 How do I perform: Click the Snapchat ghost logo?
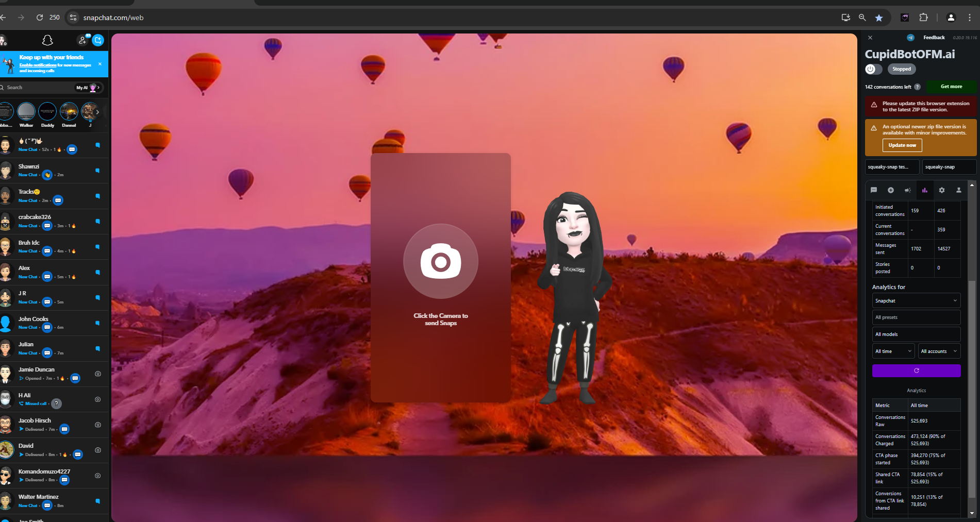[x=47, y=40]
